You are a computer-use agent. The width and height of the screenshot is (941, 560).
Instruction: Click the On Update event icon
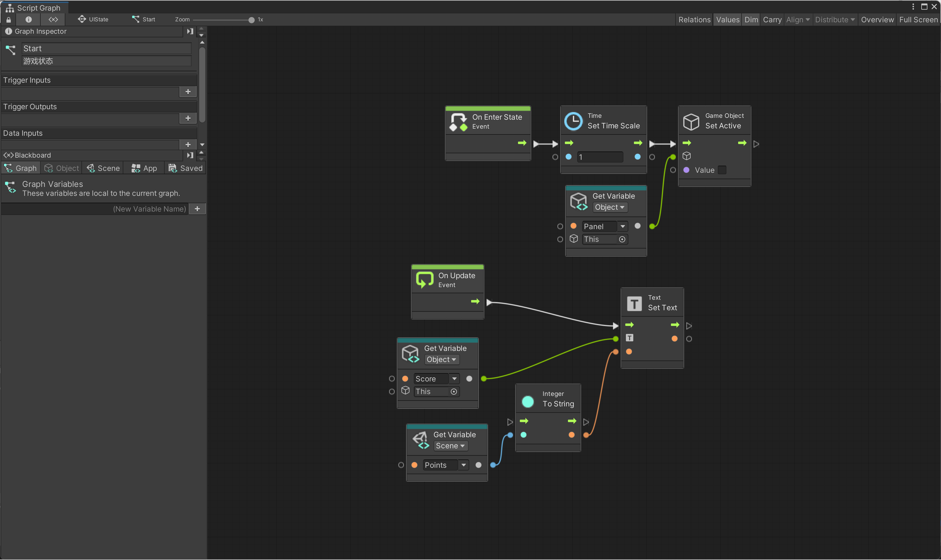point(425,280)
